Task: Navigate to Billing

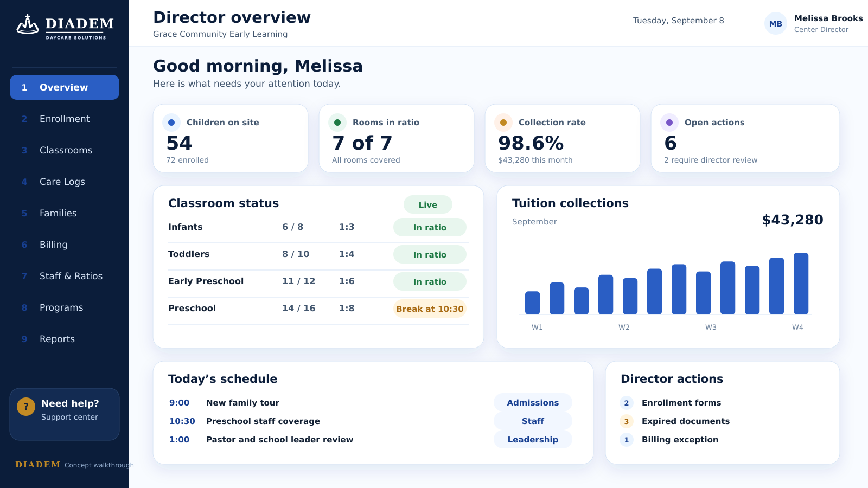Action: [65, 245]
